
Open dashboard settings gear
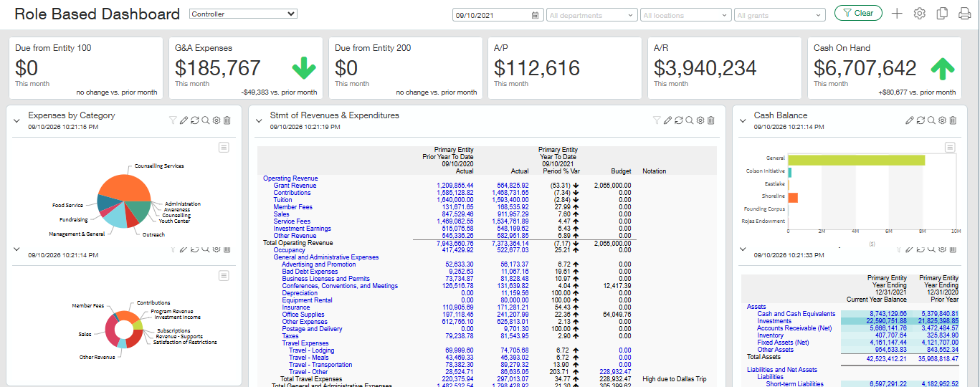[920, 13]
